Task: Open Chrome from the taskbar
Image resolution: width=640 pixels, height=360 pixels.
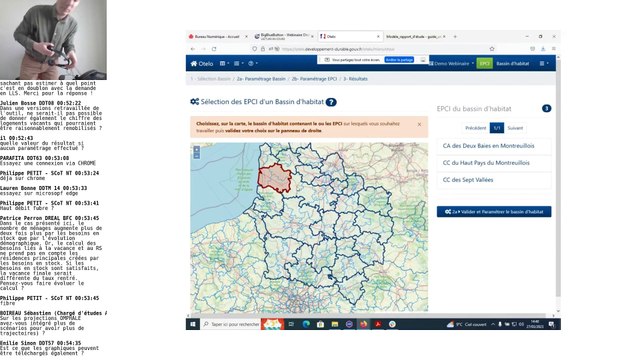Action: (x=392, y=324)
